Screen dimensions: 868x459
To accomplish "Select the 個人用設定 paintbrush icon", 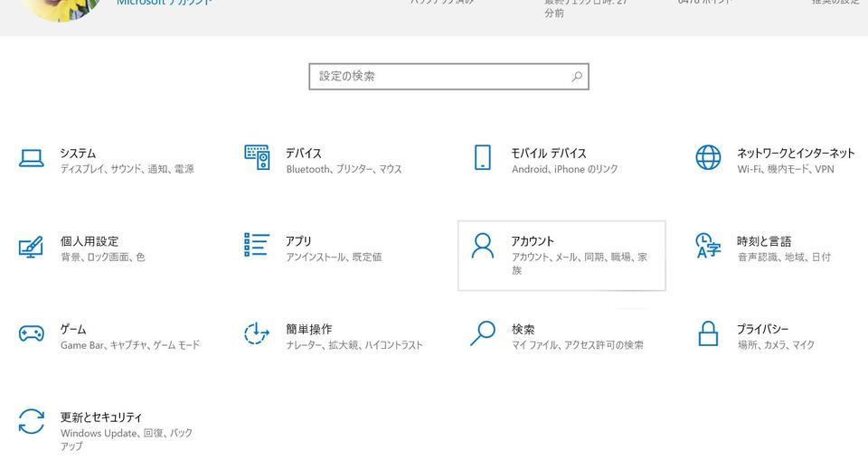I will (31, 247).
